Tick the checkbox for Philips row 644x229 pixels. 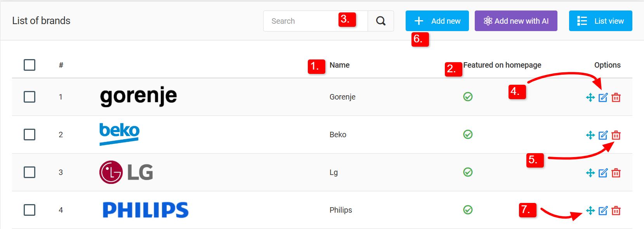point(30,210)
